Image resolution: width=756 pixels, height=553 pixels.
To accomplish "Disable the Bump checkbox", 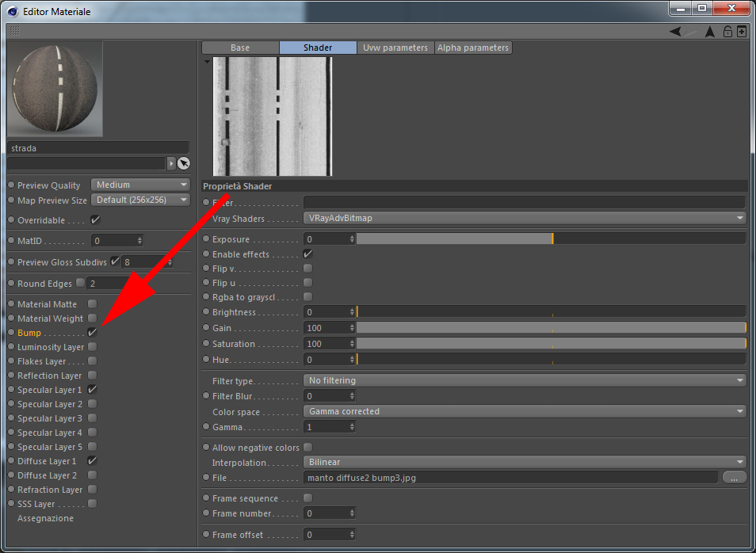I will coord(92,333).
